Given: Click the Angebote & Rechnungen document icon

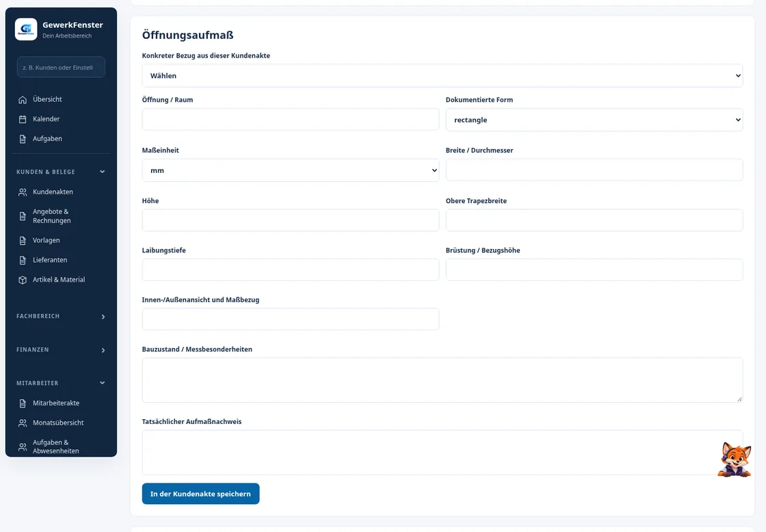Looking at the screenshot, I should click(x=23, y=216).
